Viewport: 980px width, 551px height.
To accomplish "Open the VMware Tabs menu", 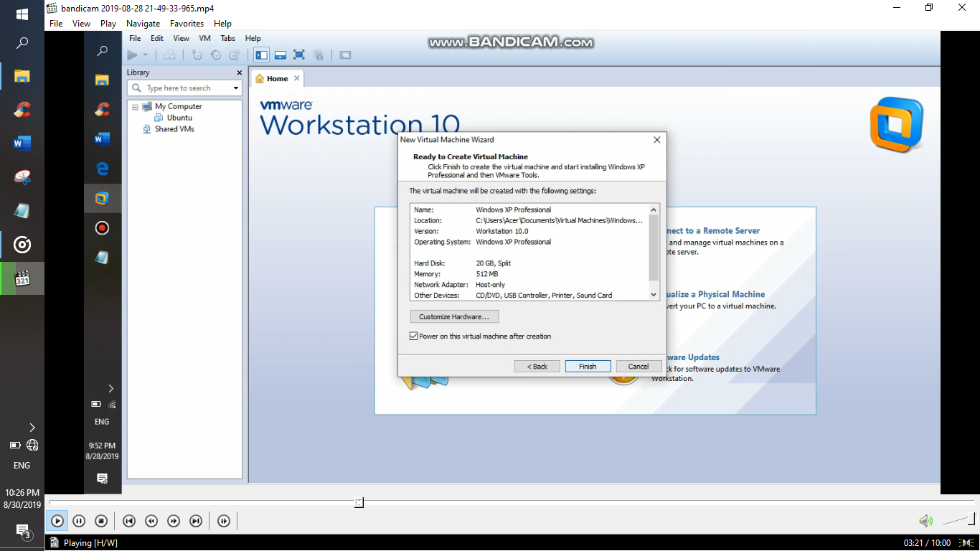I will click(227, 39).
